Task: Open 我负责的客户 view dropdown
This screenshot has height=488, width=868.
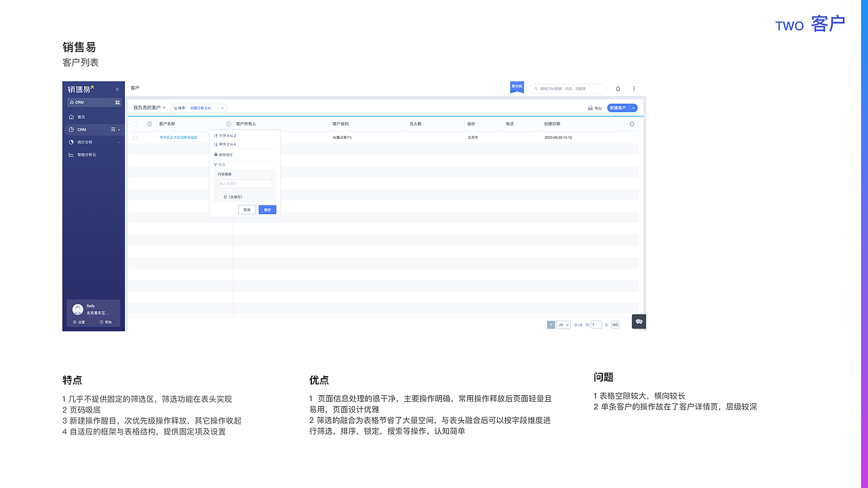Action: coord(149,108)
